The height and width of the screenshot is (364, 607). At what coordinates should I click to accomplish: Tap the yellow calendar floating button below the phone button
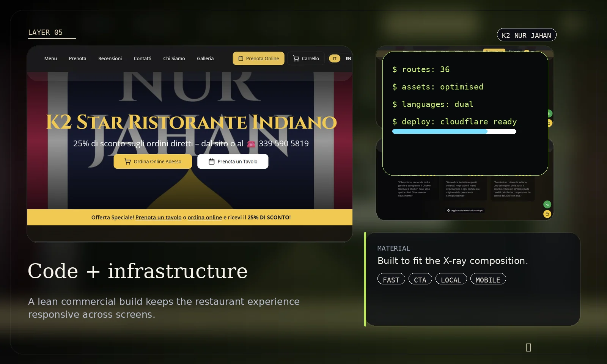pyautogui.click(x=547, y=214)
